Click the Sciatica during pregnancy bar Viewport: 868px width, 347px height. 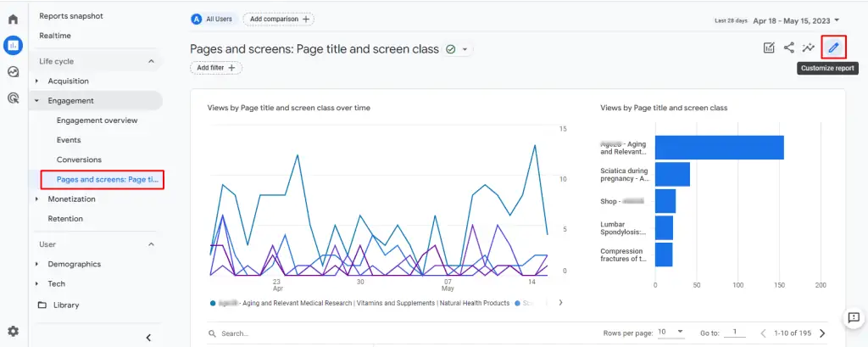[x=672, y=174]
